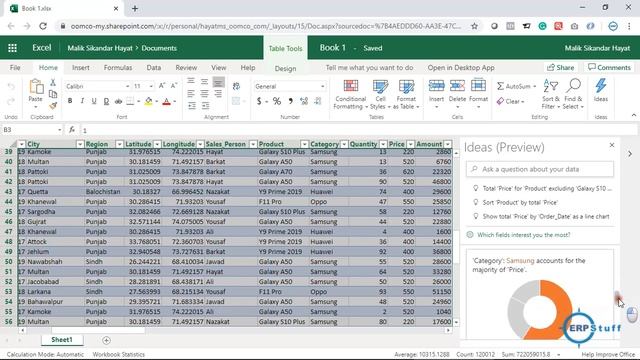Screen dimensions: 640x360
Task: Open Conditional Formatting
Action: 350,94
